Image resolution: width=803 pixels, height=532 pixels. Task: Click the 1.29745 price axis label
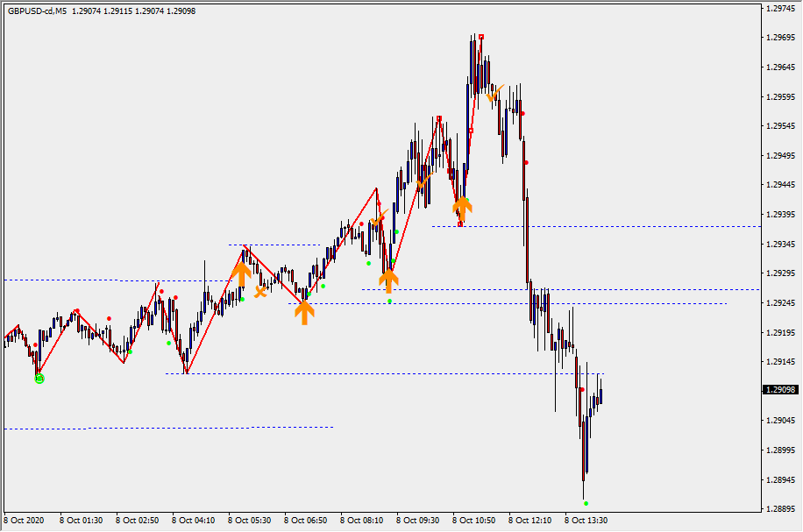(779, 9)
